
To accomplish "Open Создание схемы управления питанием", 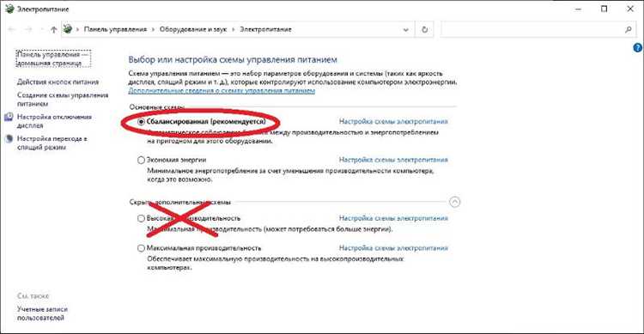I will (x=63, y=100).
